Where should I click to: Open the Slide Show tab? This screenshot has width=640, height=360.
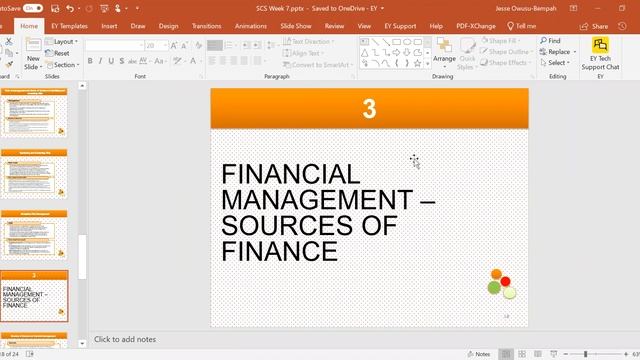(x=296, y=26)
